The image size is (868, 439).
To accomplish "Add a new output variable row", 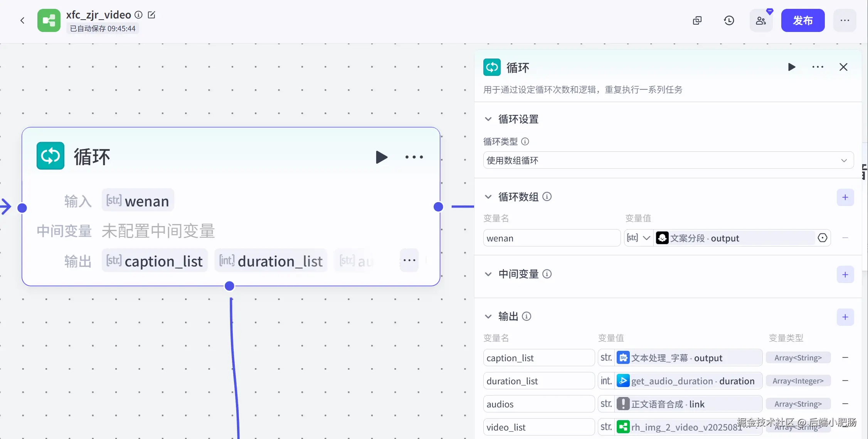I will (845, 317).
